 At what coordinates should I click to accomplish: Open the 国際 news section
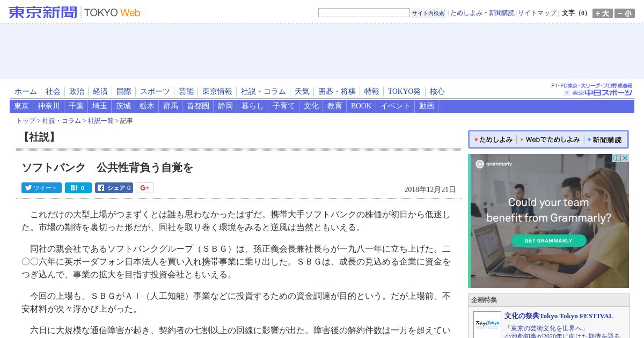point(124,92)
